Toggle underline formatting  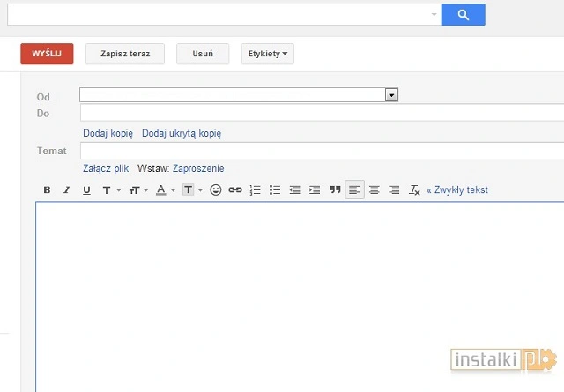[86, 189]
